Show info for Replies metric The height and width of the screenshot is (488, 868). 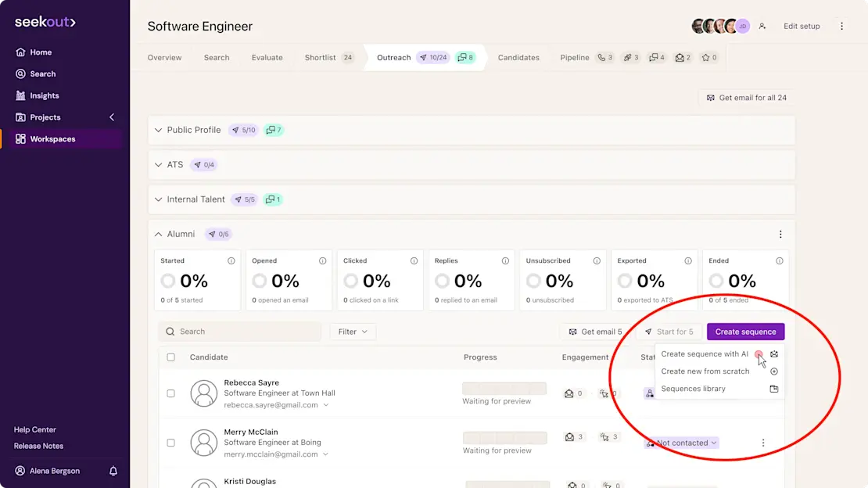point(505,261)
